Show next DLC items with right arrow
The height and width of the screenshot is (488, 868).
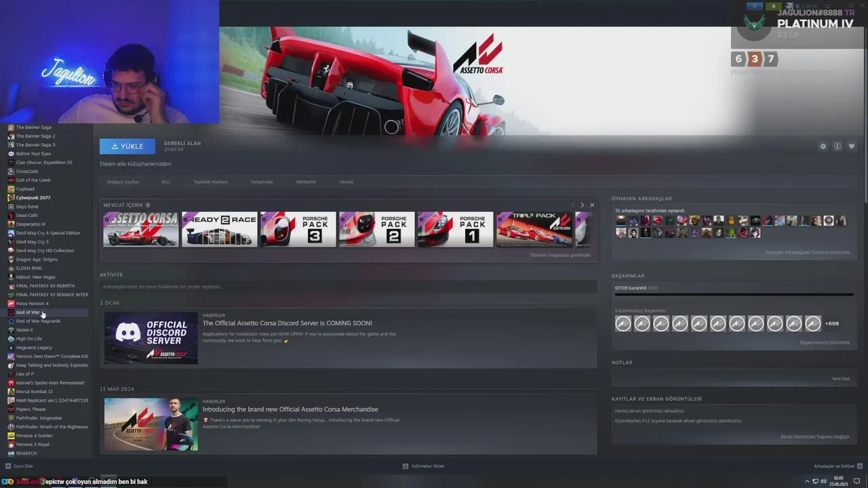(x=582, y=205)
